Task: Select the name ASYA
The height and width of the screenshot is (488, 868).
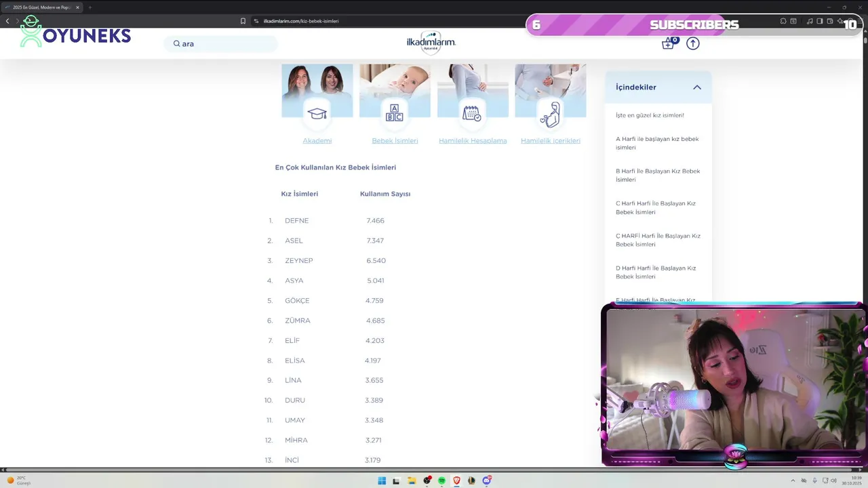Action: click(x=294, y=281)
